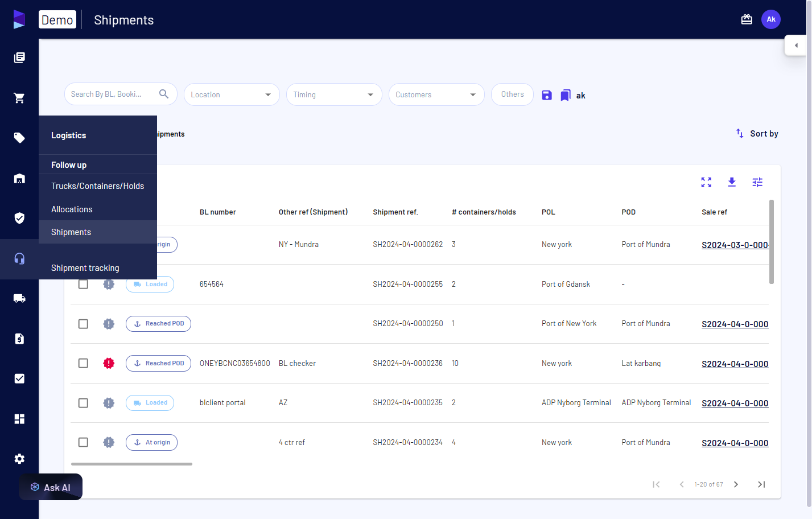Select checkbox for shipment SH2024-04-0000250
This screenshot has height=519, width=812.
(x=83, y=324)
